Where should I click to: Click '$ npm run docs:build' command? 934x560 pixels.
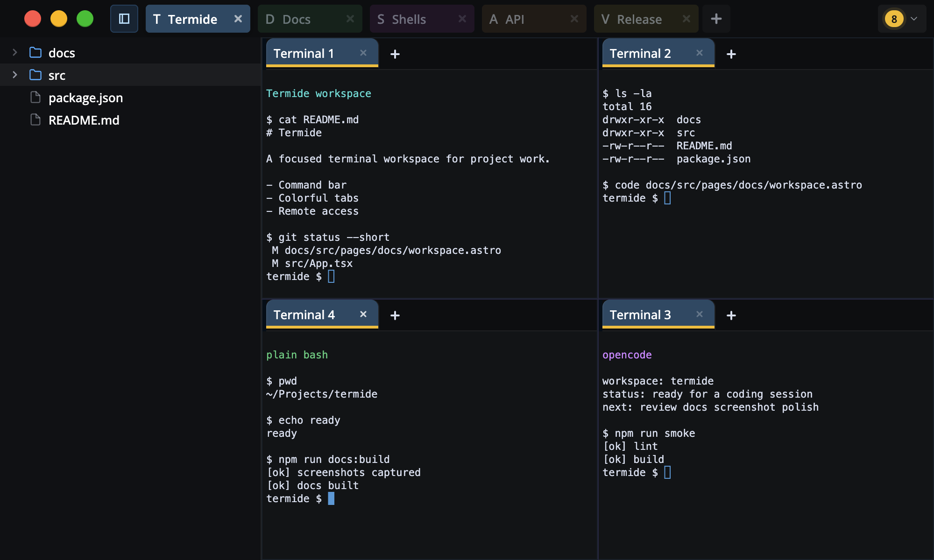pyautogui.click(x=328, y=459)
